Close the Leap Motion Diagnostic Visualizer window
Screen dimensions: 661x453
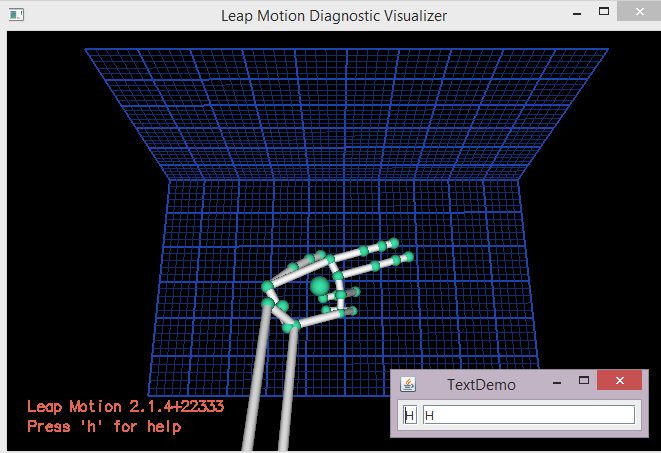[640, 11]
